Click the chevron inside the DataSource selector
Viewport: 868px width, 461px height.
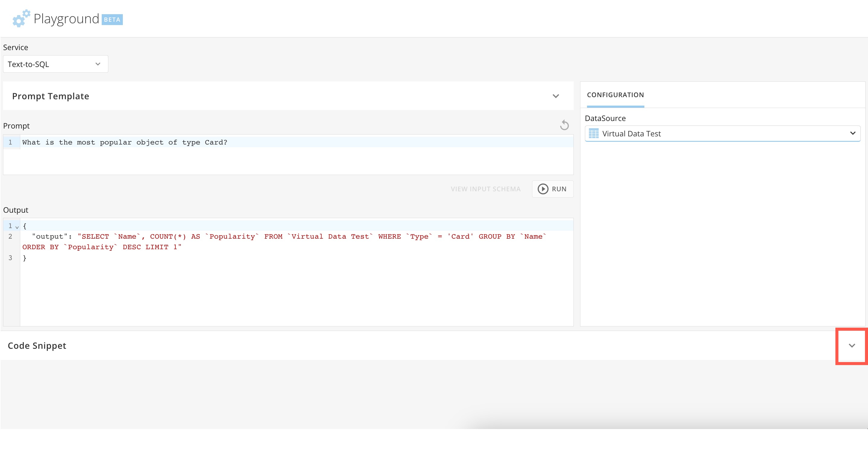pos(853,133)
